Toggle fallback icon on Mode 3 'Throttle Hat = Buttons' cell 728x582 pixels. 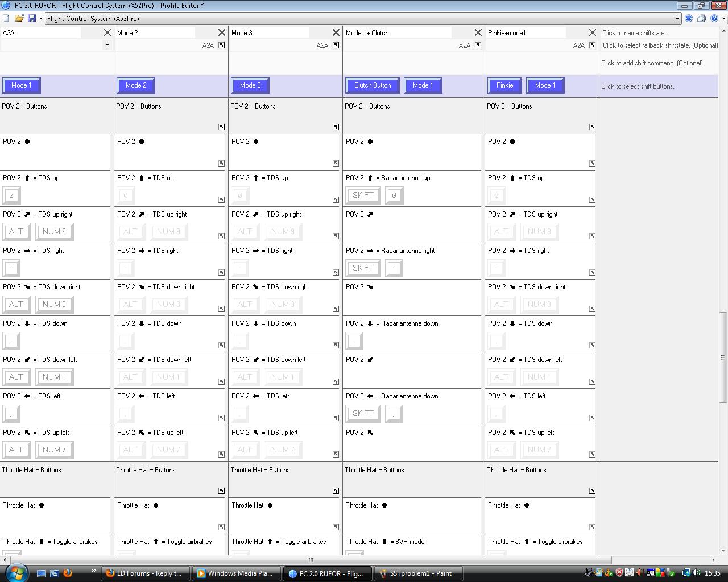point(336,490)
